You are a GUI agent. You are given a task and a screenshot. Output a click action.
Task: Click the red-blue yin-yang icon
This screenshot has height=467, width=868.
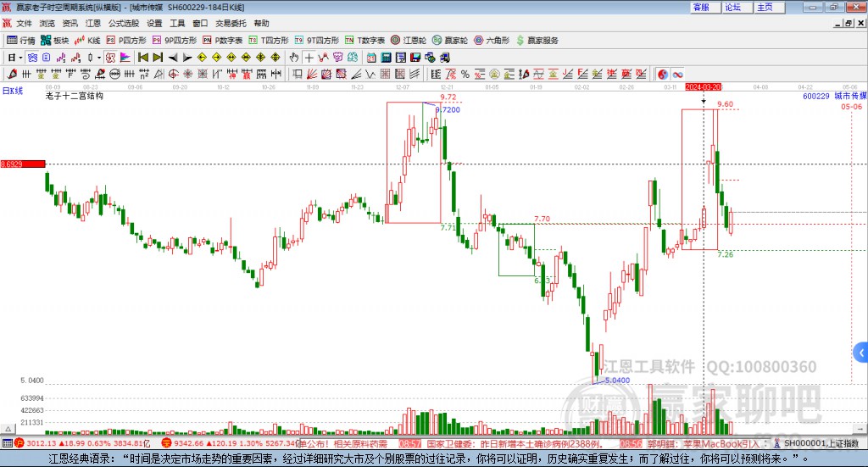663,74
